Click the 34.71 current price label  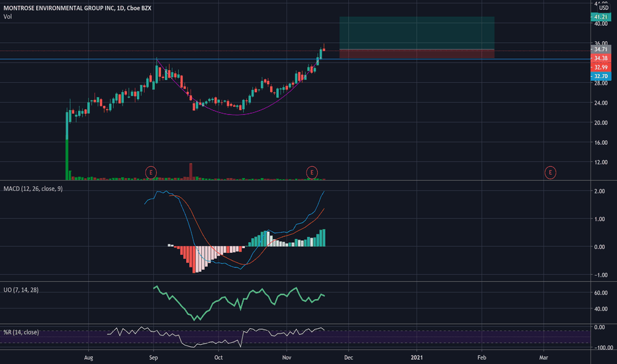[x=601, y=49]
